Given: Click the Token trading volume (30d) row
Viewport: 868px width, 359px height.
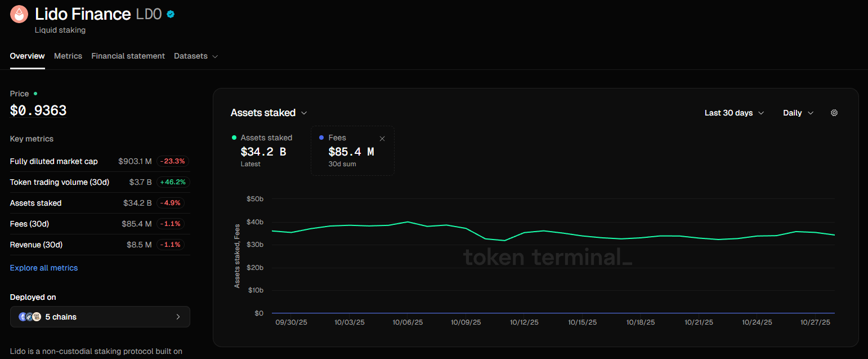Looking at the screenshot, I should [x=60, y=182].
